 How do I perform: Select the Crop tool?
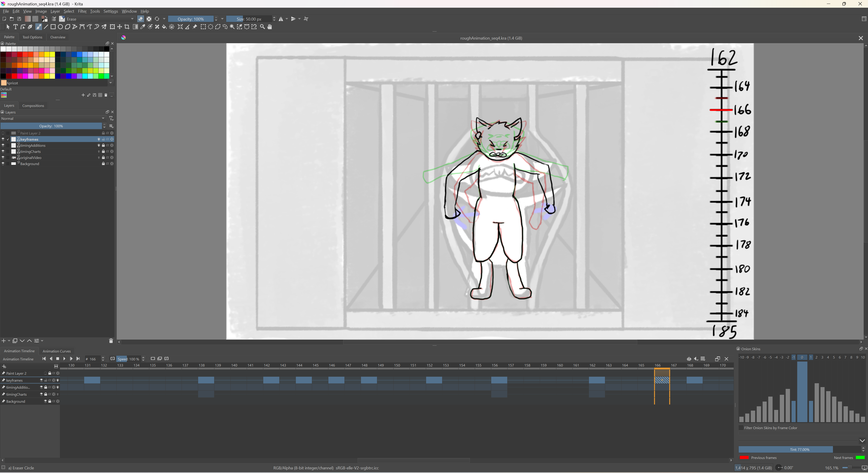[x=127, y=27]
